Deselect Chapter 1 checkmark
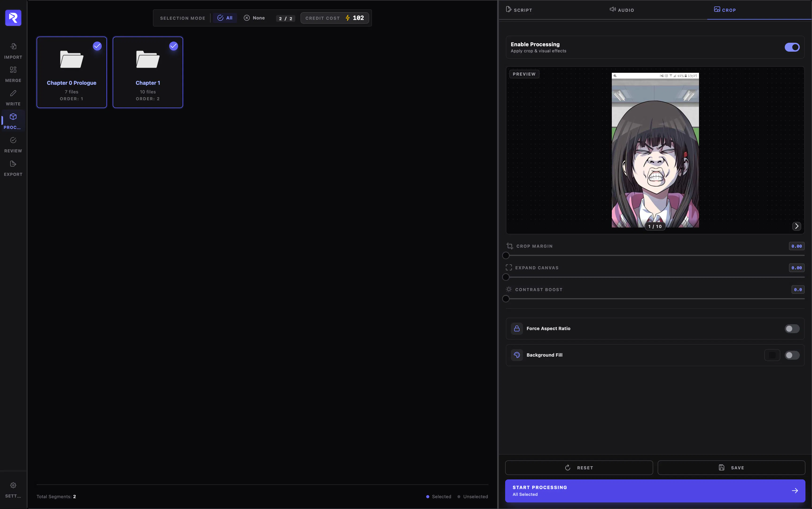This screenshot has height=509, width=812. (x=173, y=46)
